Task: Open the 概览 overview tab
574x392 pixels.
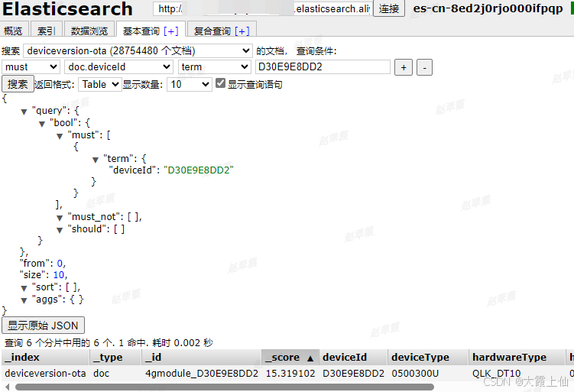Action: (x=14, y=30)
